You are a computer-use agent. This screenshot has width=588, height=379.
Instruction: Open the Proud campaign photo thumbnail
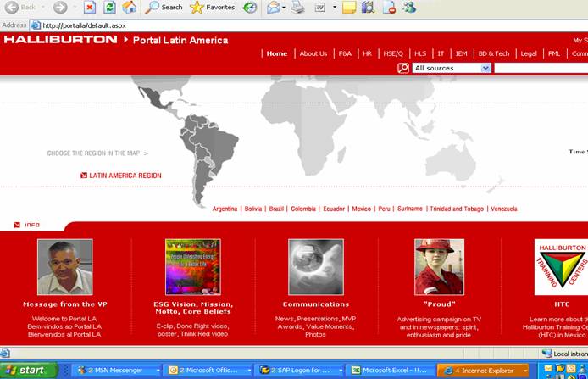tap(439, 267)
